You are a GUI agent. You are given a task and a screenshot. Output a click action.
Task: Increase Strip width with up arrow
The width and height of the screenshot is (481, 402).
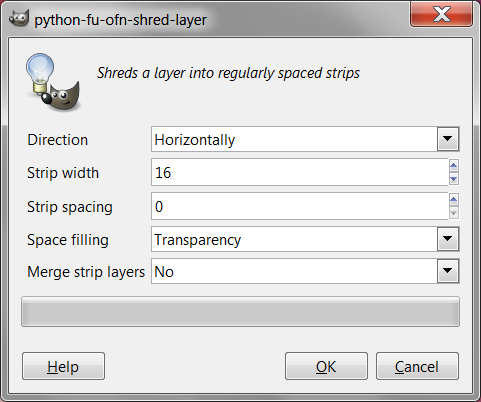click(x=453, y=165)
